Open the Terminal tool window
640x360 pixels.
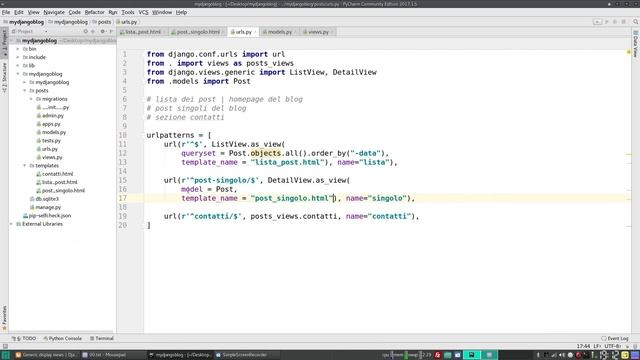pos(102,338)
